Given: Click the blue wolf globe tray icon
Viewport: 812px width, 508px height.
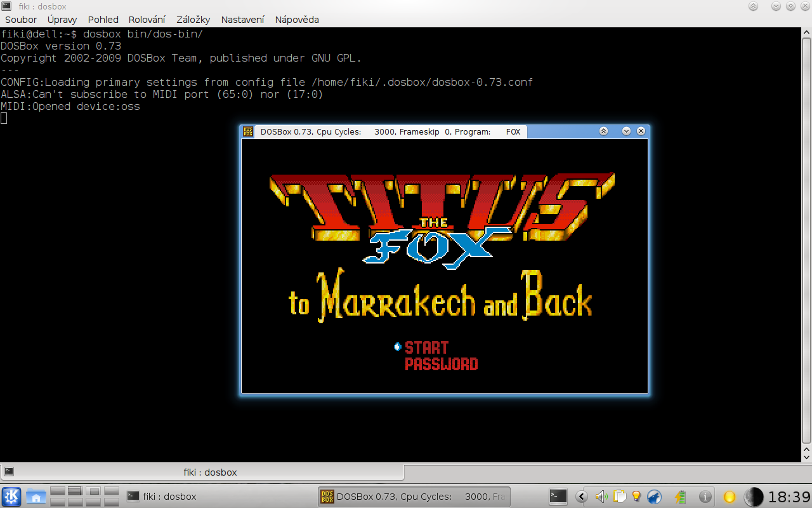Looking at the screenshot, I should [x=654, y=497].
